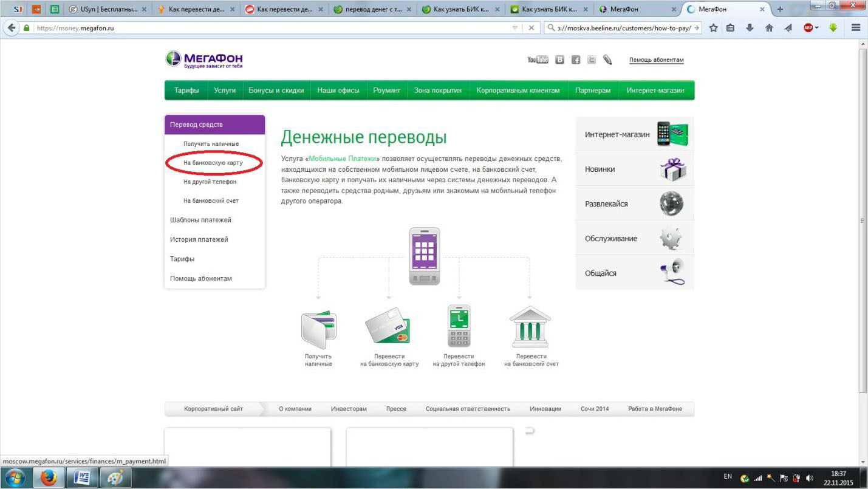Click the 'Новинки' gift box banner
This screenshot has height=489, width=868.
click(x=635, y=169)
